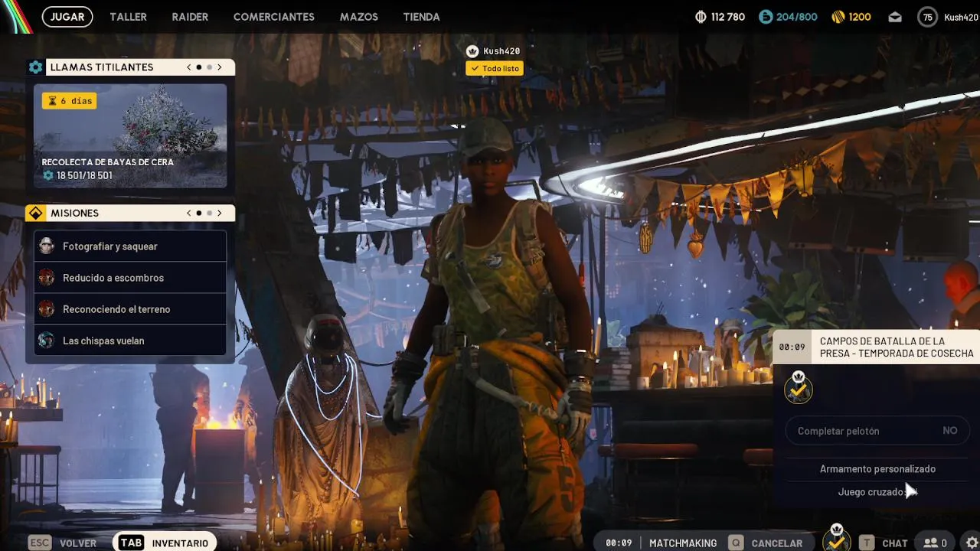
Task: Click the ready player avatar in the squad panel
Action: [x=799, y=388]
